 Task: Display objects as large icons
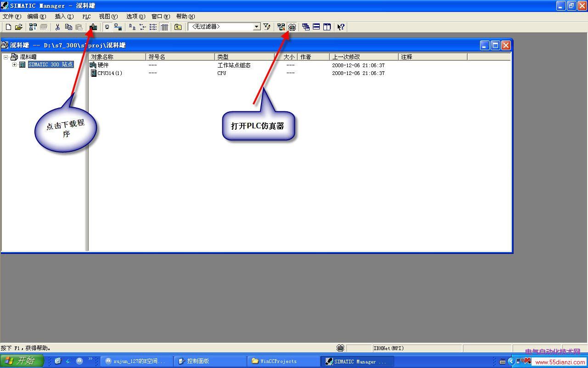[x=132, y=27]
